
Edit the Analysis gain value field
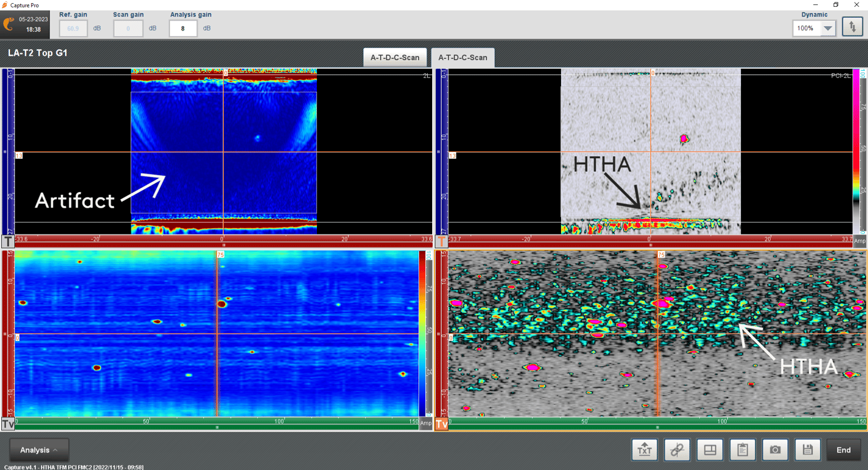tap(183, 28)
